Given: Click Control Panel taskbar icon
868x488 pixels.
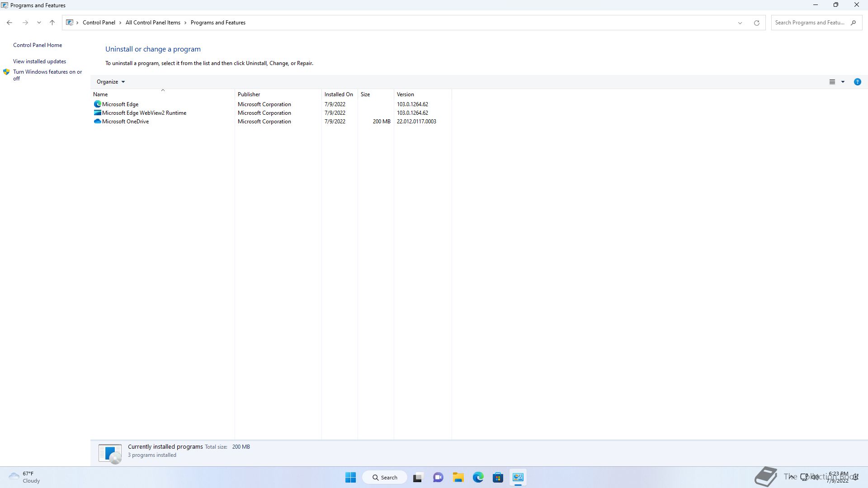Looking at the screenshot, I should (518, 478).
